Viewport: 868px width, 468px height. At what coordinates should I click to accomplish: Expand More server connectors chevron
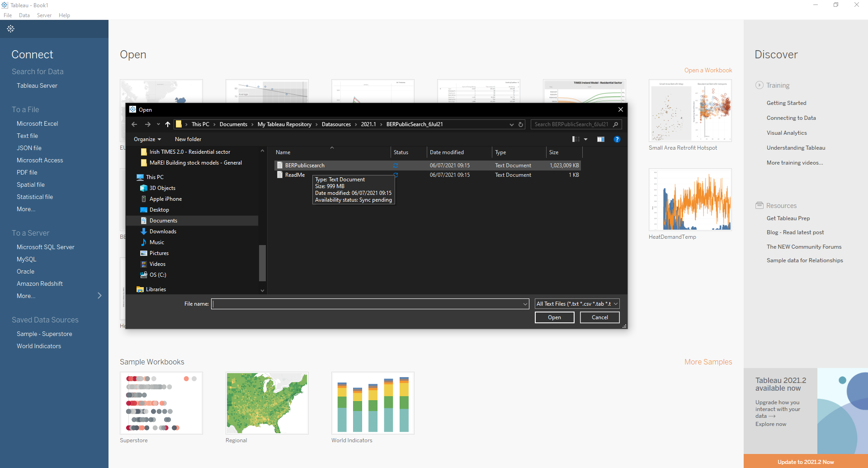pos(100,296)
